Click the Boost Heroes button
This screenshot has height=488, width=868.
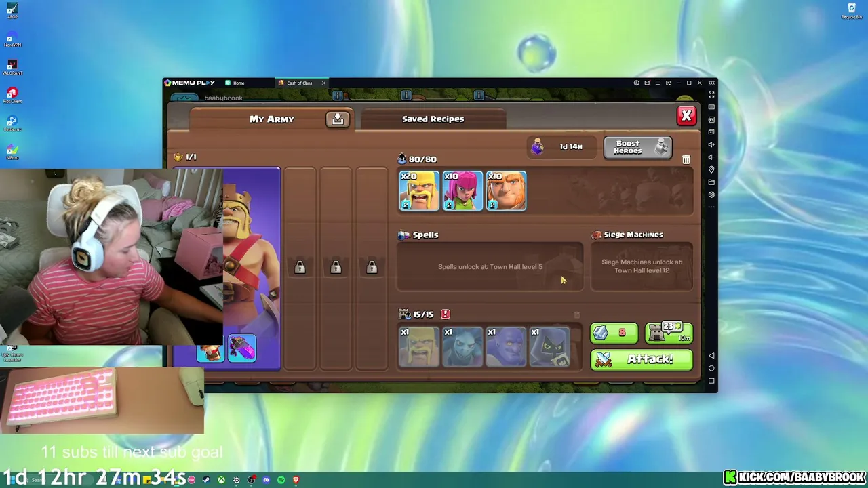click(x=637, y=147)
